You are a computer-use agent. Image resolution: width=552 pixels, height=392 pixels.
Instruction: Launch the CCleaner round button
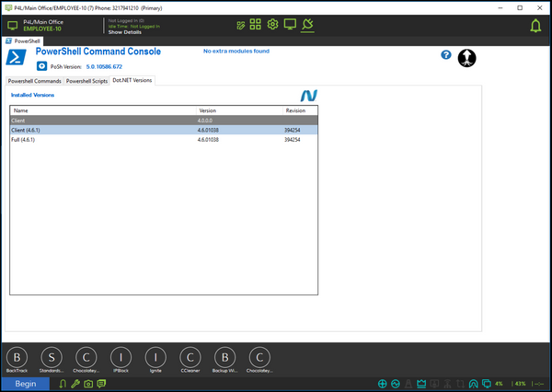coord(190,357)
